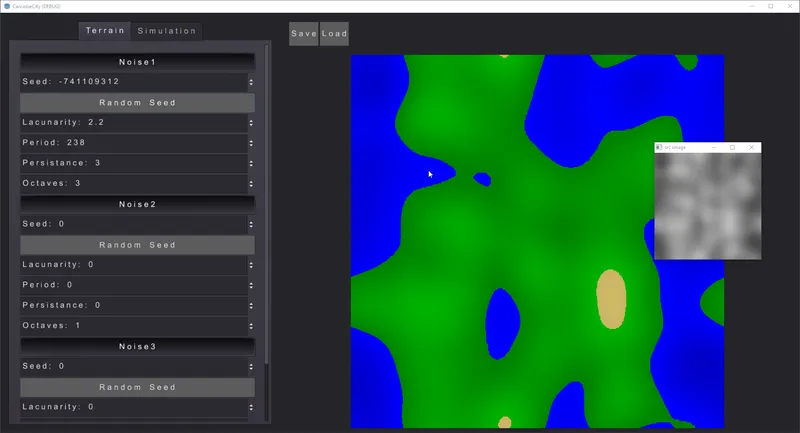Click the Terrain panel vertical scrollbar
Image resolution: width=800 pixels, height=433 pixels.
point(266,204)
